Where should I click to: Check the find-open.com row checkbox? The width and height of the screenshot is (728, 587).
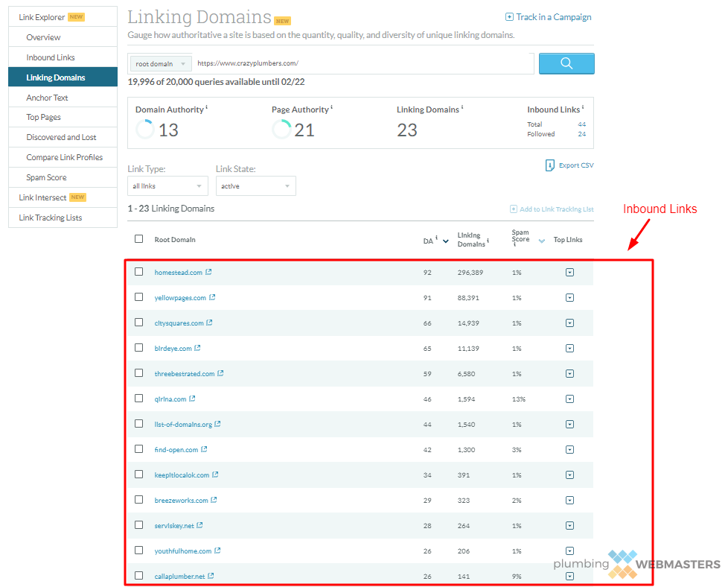click(138, 448)
